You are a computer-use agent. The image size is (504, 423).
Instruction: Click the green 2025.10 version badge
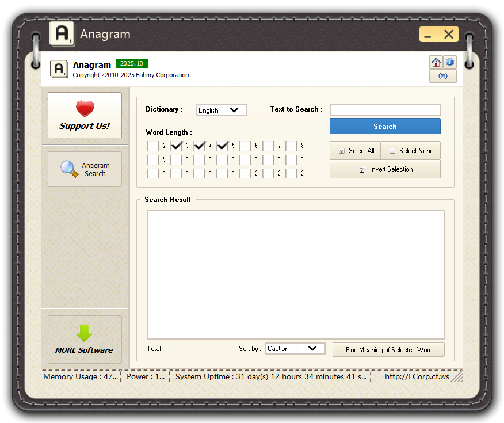(131, 64)
